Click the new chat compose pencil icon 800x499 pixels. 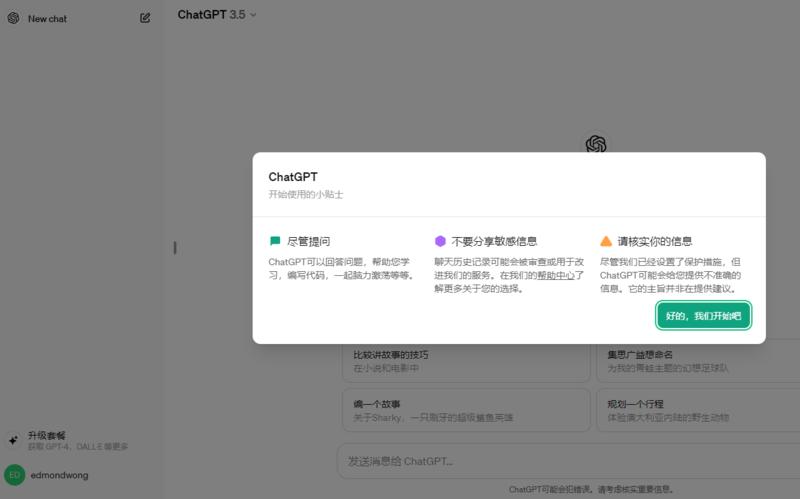click(x=145, y=18)
